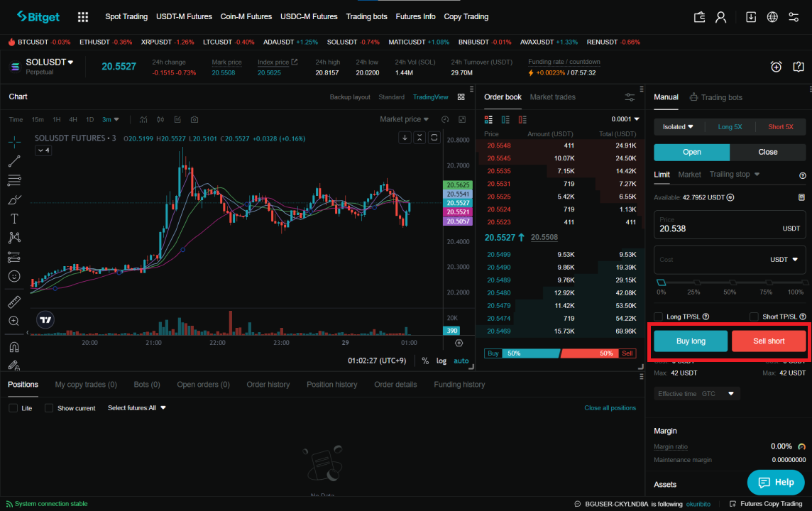Screen dimensions: 812x511
Task: Open the Cost USDT unit dropdown
Action: pyautogui.click(x=784, y=259)
